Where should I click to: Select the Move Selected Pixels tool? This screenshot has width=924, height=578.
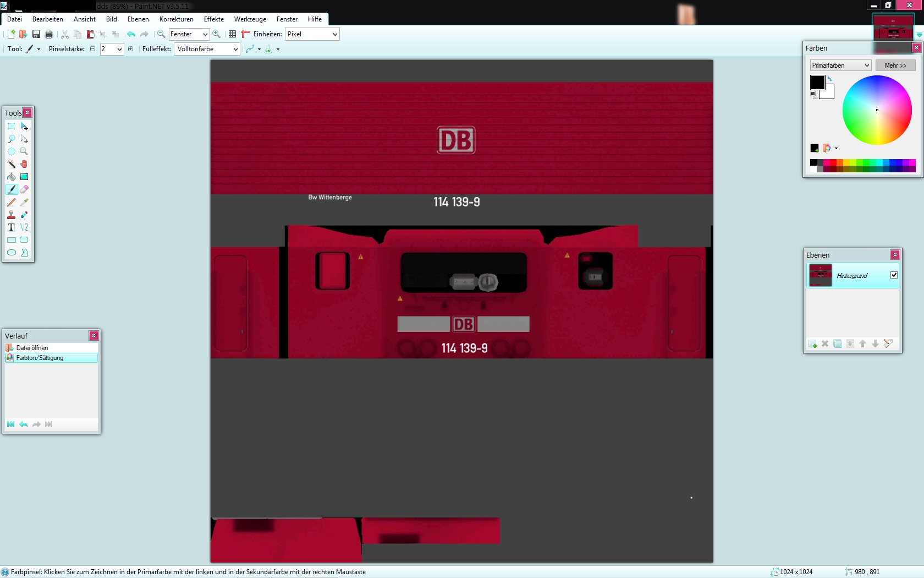pyautogui.click(x=24, y=126)
